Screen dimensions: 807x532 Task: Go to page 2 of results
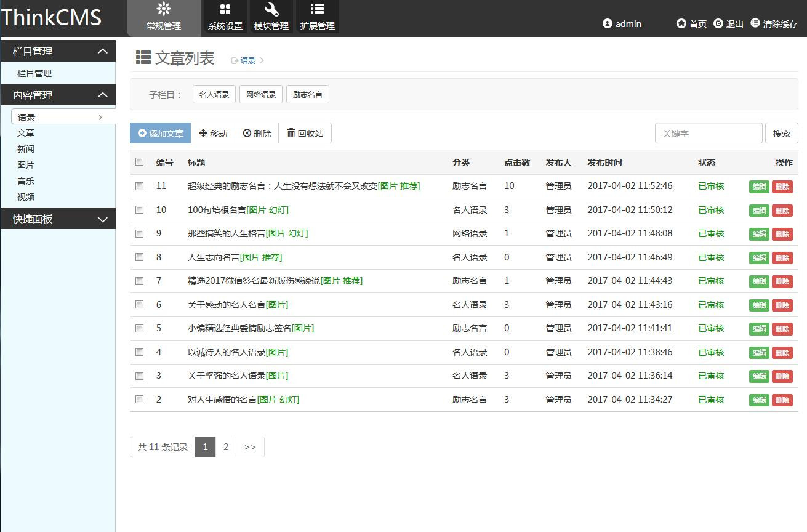226,447
